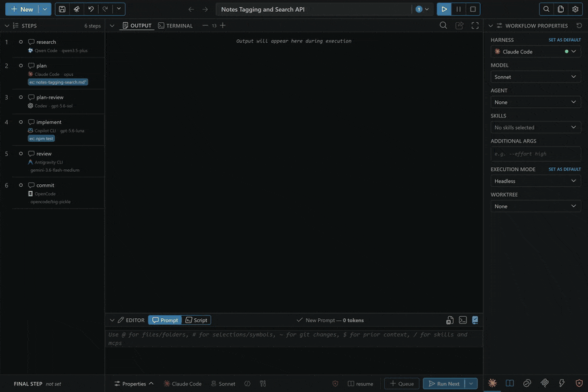The image size is (588, 392).
Task: Decrease output font size with minus
Action: coord(205,25)
